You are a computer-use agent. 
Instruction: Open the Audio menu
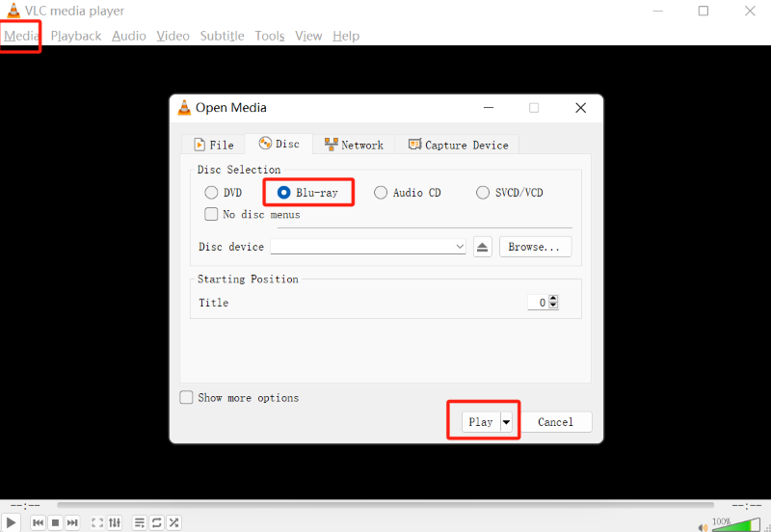pos(129,36)
